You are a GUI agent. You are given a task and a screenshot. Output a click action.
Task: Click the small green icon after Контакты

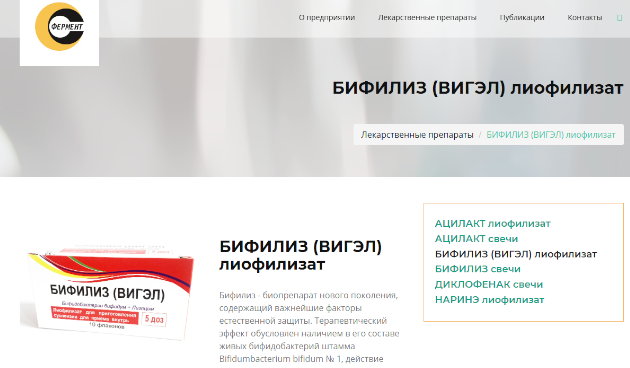[619, 18]
